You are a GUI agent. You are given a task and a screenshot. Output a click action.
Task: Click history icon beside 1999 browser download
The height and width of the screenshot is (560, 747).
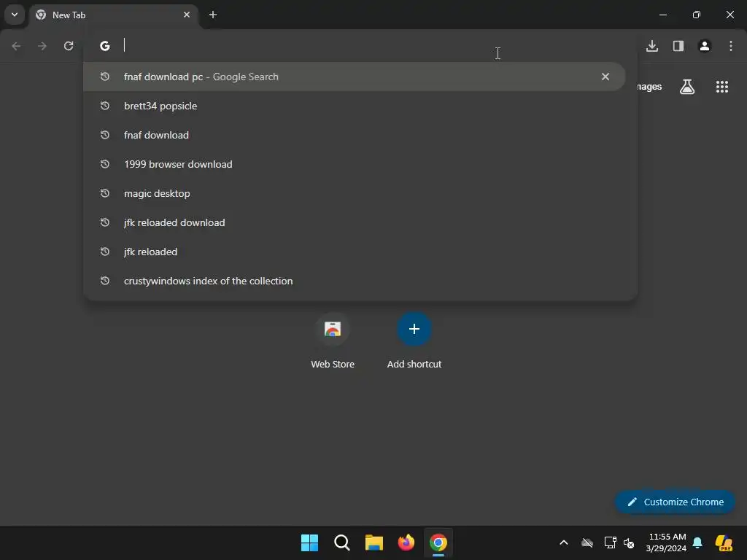(105, 164)
